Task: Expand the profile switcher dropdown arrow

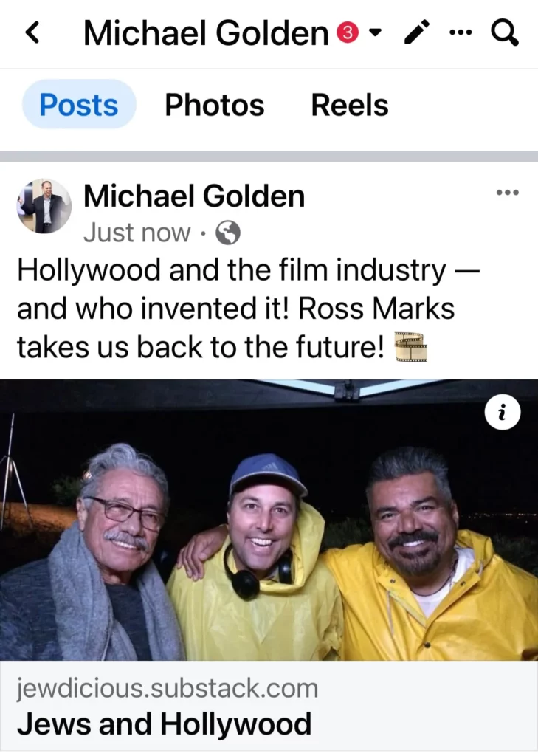Action: [x=375, y=32]
